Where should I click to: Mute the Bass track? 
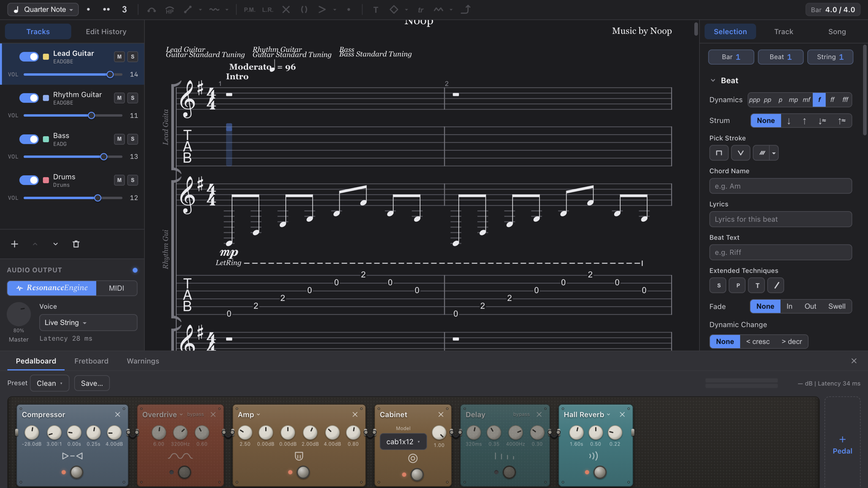pyautogui.click(x=119, y=139)
